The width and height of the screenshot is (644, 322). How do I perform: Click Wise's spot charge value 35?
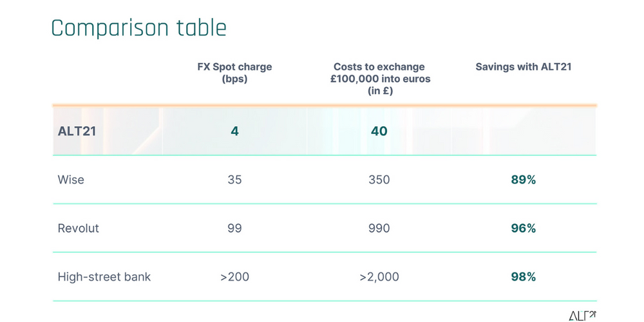[234, 180]
